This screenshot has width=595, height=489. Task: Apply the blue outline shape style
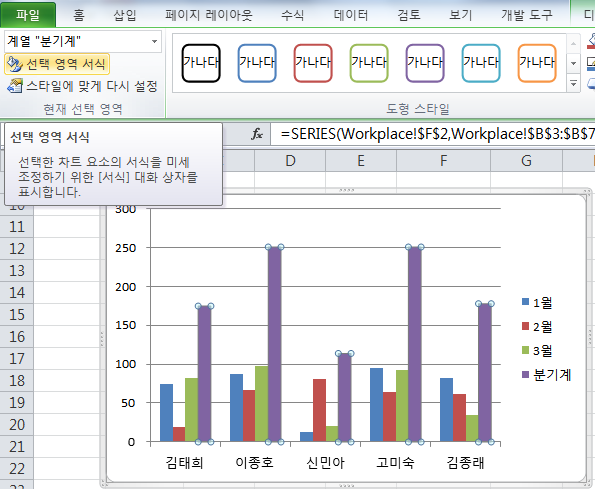point(257,63)
